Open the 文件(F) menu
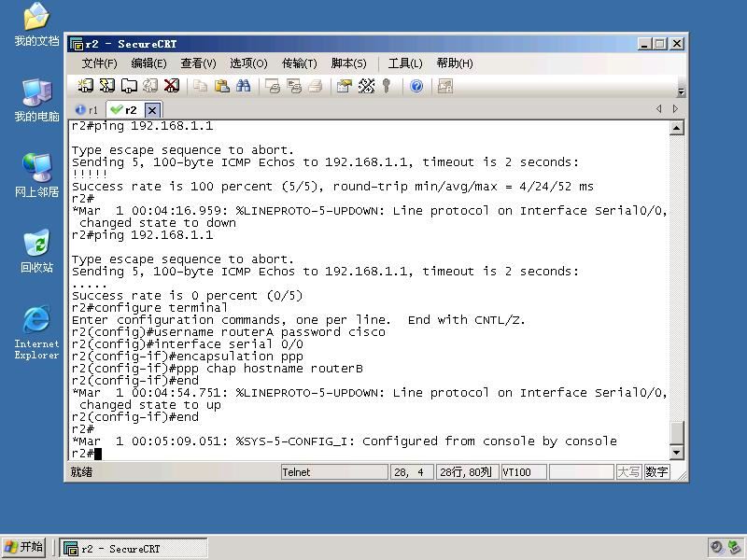The image size is (747, 560). coord(99,63)
